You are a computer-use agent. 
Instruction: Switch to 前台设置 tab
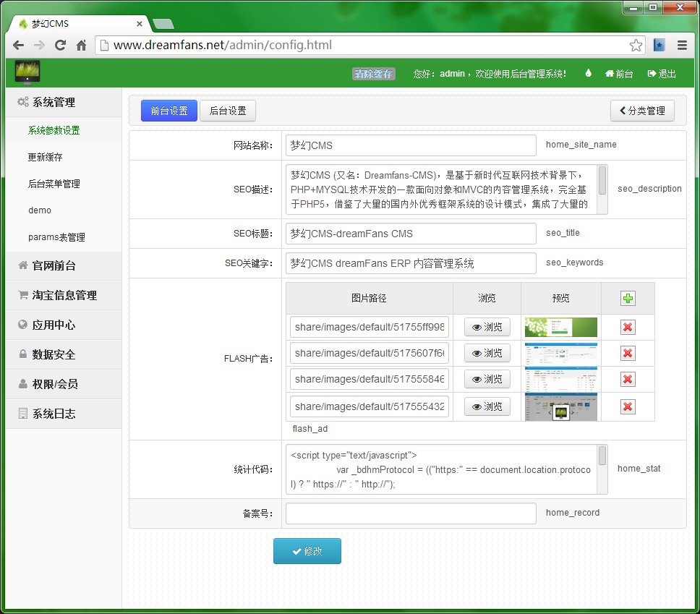click(168, 111)
